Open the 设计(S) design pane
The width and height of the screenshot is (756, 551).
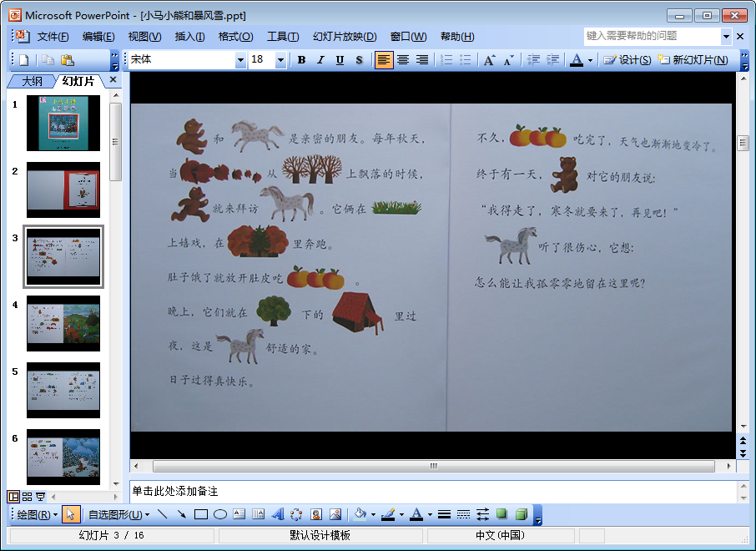click(x=627, y=60)
